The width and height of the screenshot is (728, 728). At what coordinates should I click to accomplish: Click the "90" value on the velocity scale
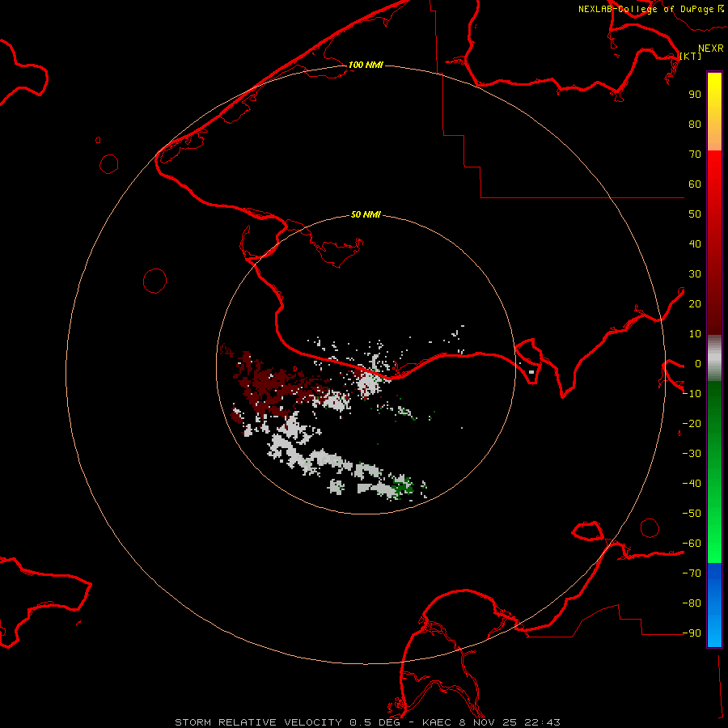click(695, 95)
